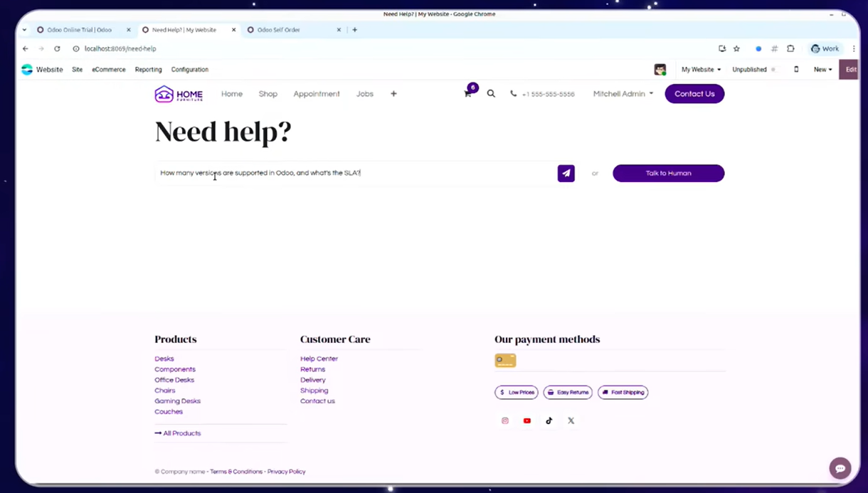Click the X social icon
The height and width of the screenshot is (493, 868).
(571, 420)
